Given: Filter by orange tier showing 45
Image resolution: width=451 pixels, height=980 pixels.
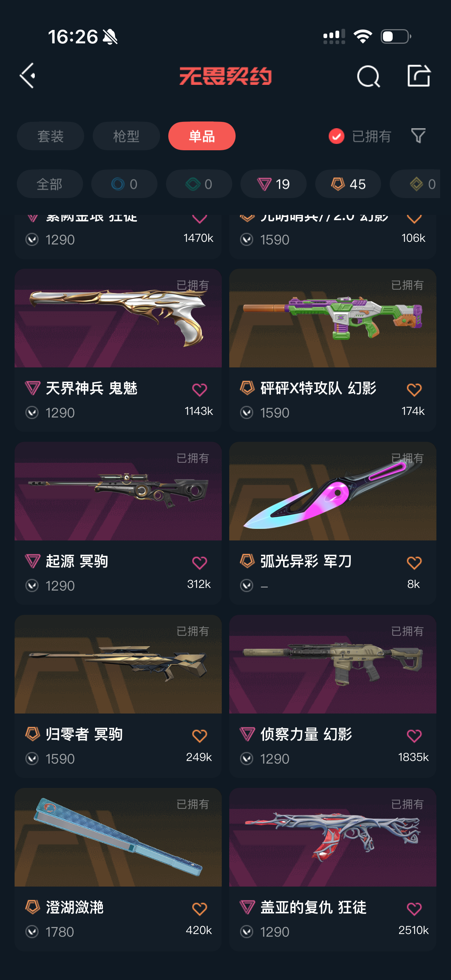Looking at the screenshot, I should click(348, 184).
